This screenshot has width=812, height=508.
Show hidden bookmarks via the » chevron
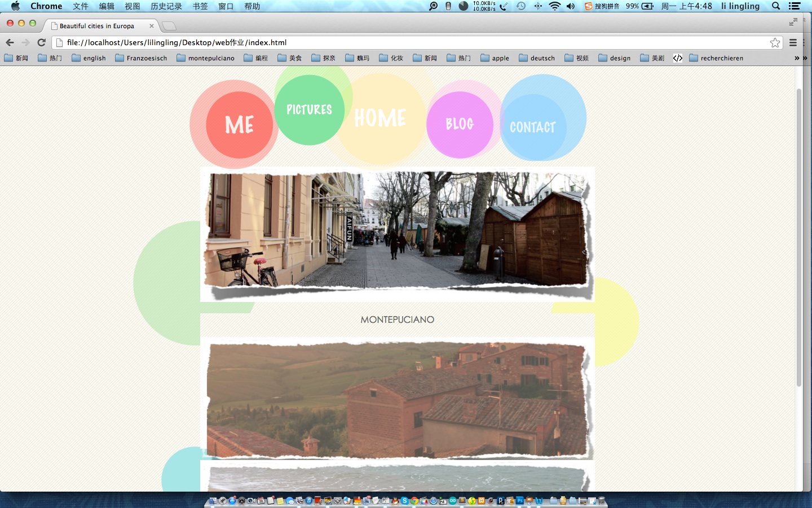tap(797, 58)
